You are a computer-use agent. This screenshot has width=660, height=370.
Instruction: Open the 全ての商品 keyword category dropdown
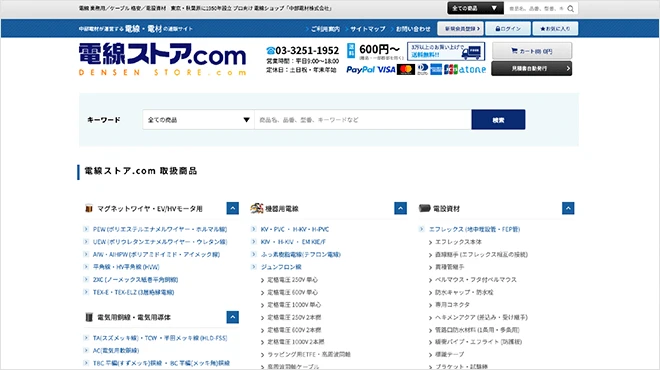[x=198, y=120]
